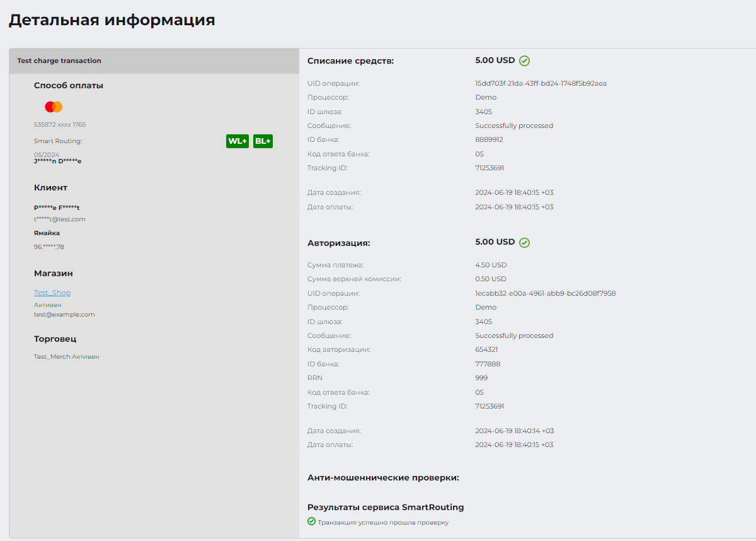Click the Tracking ID under charge section
Image resolution: width=756 pixels, height=541 pixels.
tap(490, 168)
